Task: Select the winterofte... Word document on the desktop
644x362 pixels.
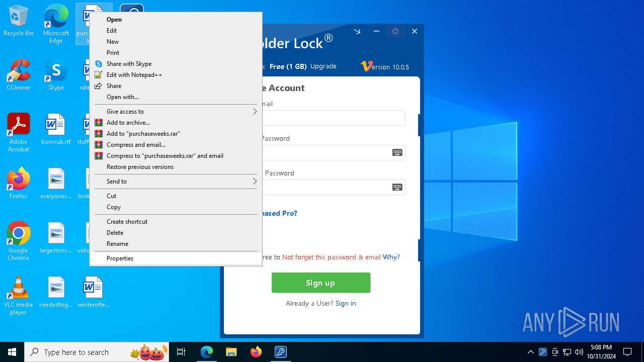Action: click(x=94, y=293)
